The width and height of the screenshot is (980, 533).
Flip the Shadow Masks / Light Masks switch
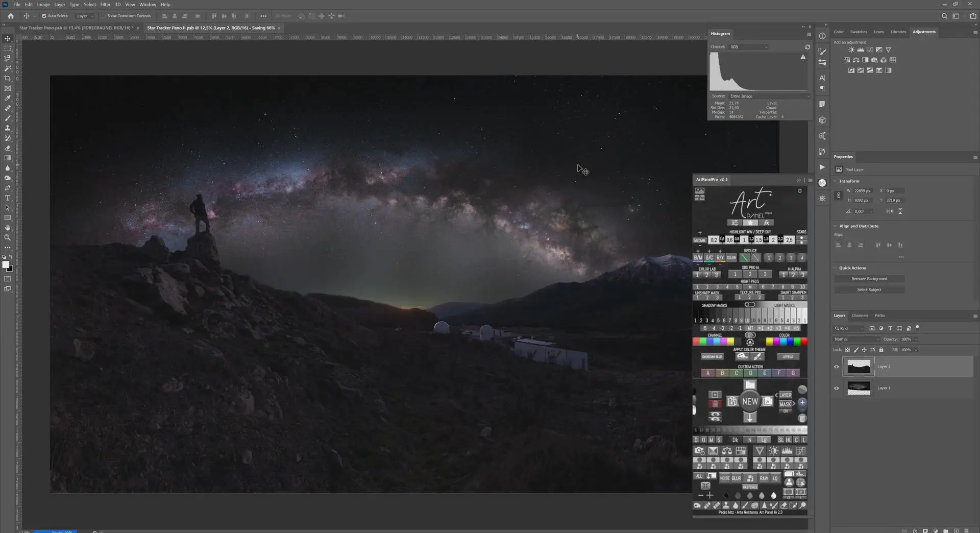pyautogui.click(x=749, y=305)
